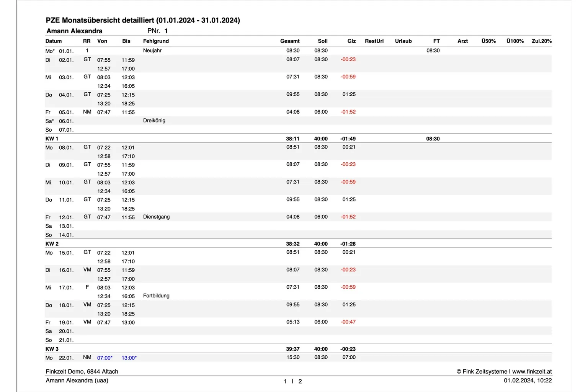Click the PNr. 1 label
This screenshot has height=392, width=588.
pos(158,31)
